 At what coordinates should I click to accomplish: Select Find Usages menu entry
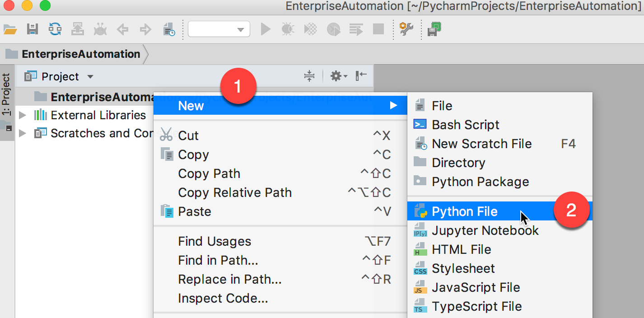pos(280,241)
